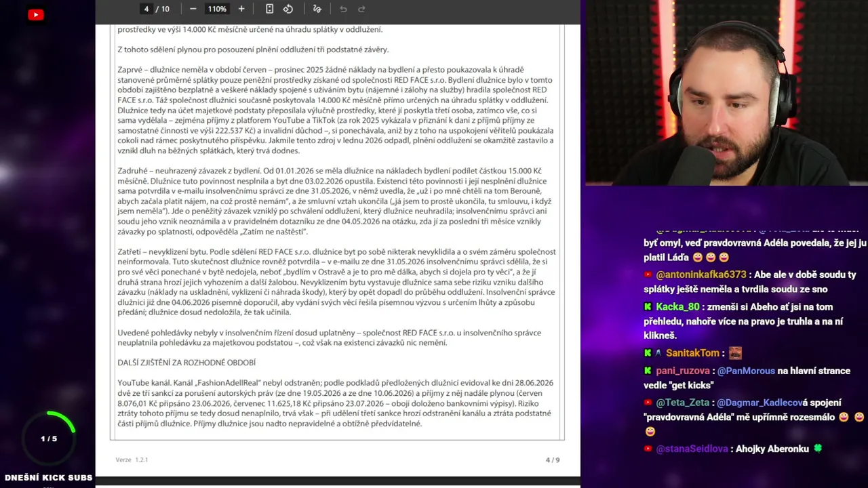
Task: Click the username @Teta_Zeta in chat
Action: (x=683, y=403)
